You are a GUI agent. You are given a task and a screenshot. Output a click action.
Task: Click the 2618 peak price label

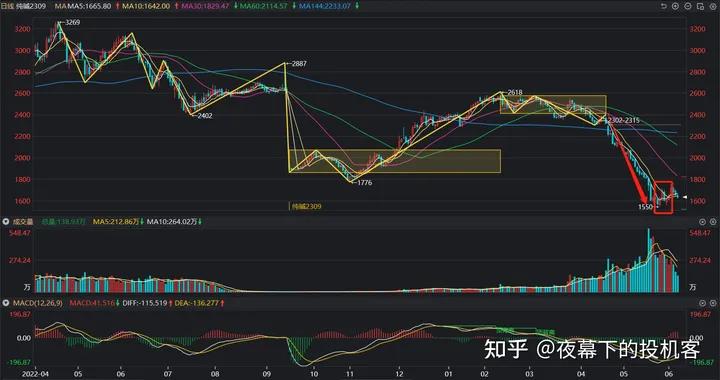coord(515,93)
